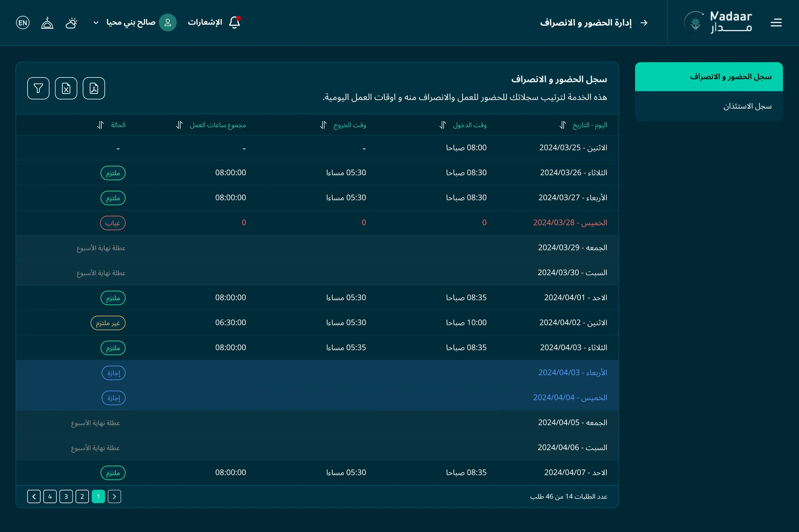Open the mosque prayer times icon

pos(47,23)
